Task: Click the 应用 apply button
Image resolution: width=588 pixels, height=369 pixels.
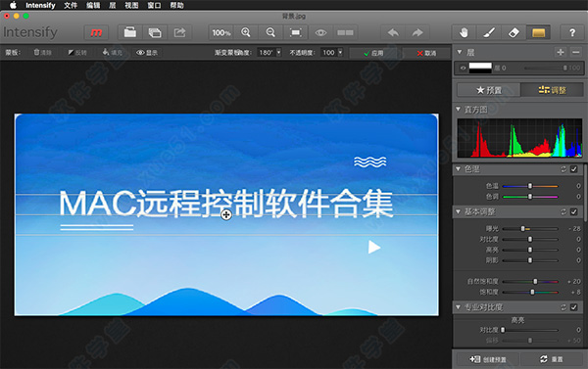Action: 373,53
